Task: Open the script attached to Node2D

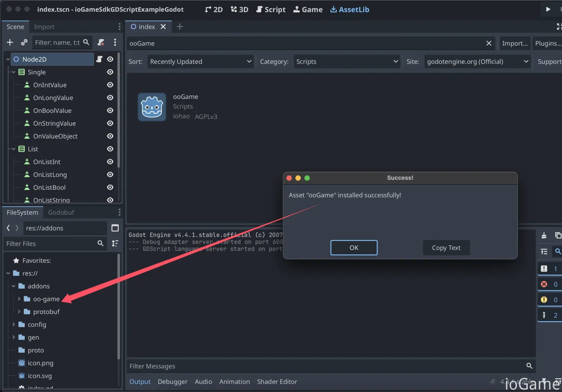Action: pos(99,59)
